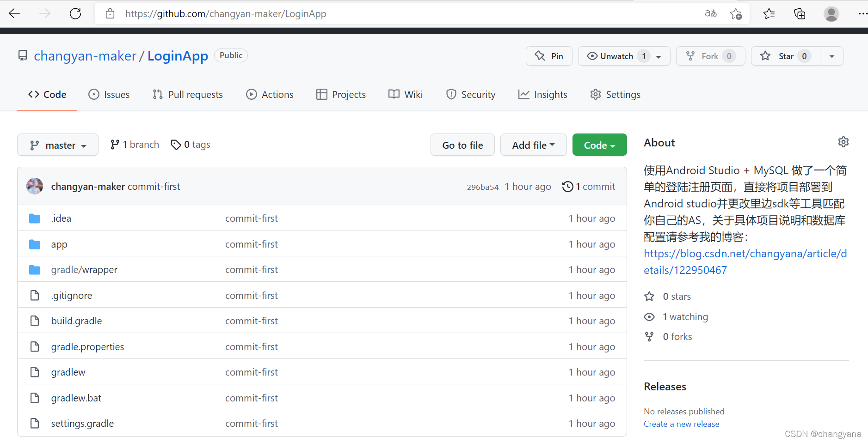Click the changyan-maker commit author avatar

[35, 186]
